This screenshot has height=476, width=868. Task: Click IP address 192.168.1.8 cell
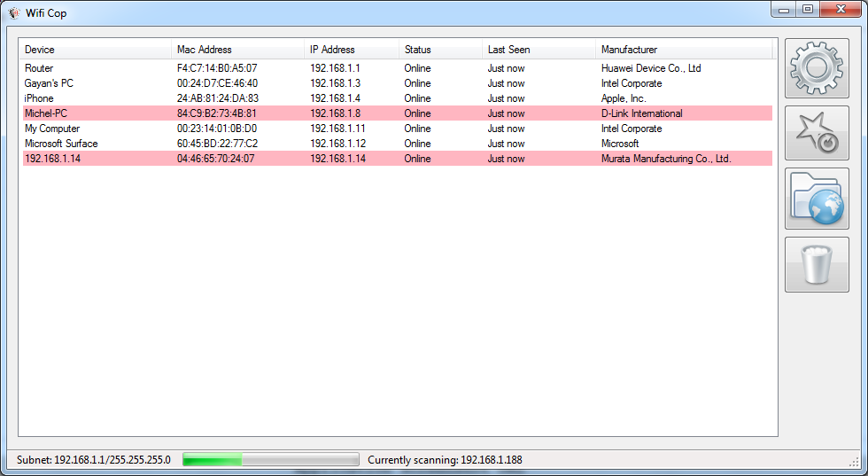(x=335, y=113)
